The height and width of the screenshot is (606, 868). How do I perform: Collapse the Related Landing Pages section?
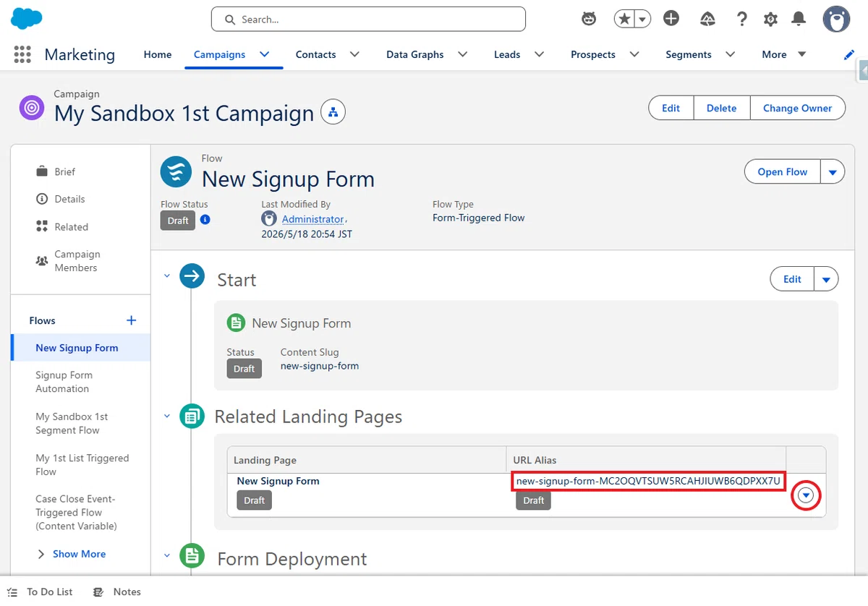pyautogui.click(x=167, y=416)
